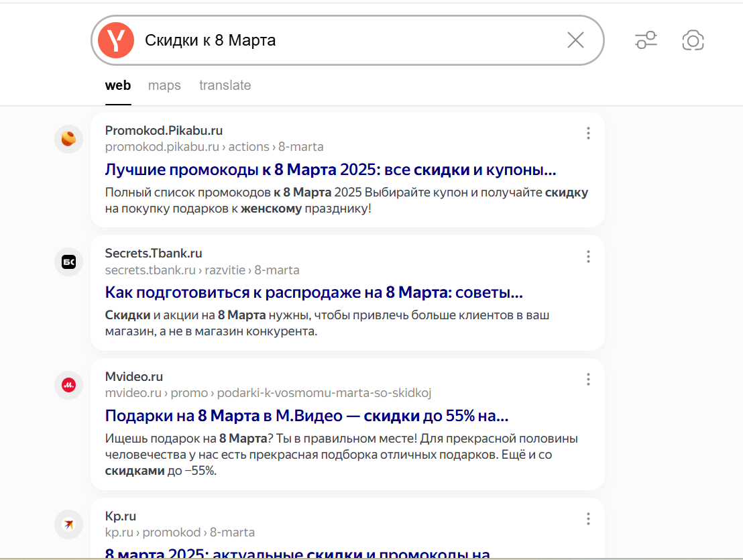Open mvideo.ru promo podarki breadcrumb
743x560 pixels.
[268, 393]
